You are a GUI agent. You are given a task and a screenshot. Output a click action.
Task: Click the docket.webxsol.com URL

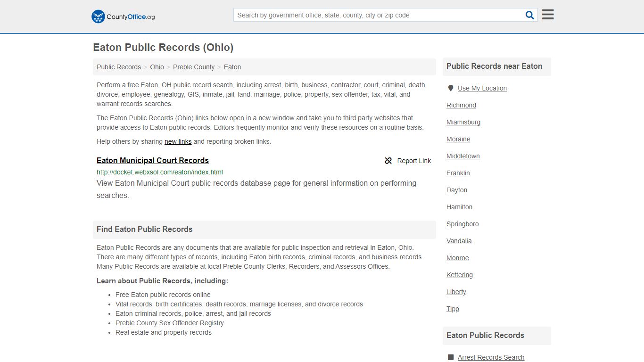click(160, 172)
